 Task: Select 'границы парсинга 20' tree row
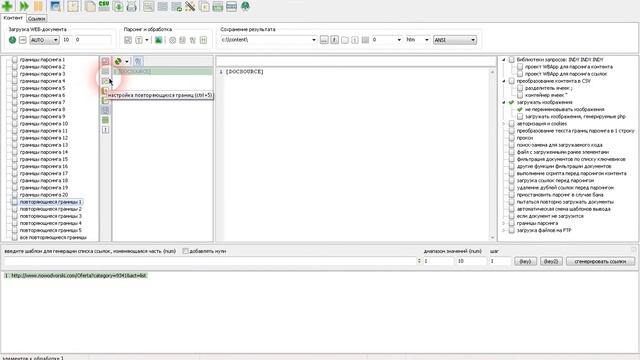[44, 195]
